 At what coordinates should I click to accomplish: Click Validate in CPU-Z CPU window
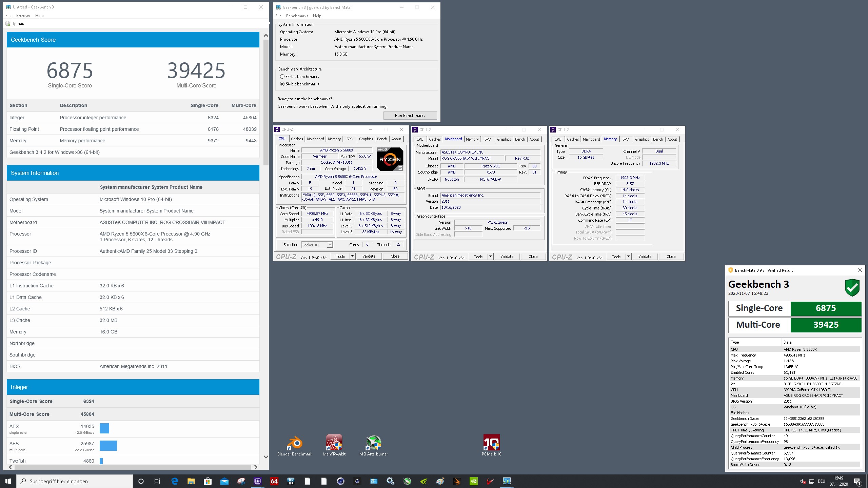(x=369, y=256)
